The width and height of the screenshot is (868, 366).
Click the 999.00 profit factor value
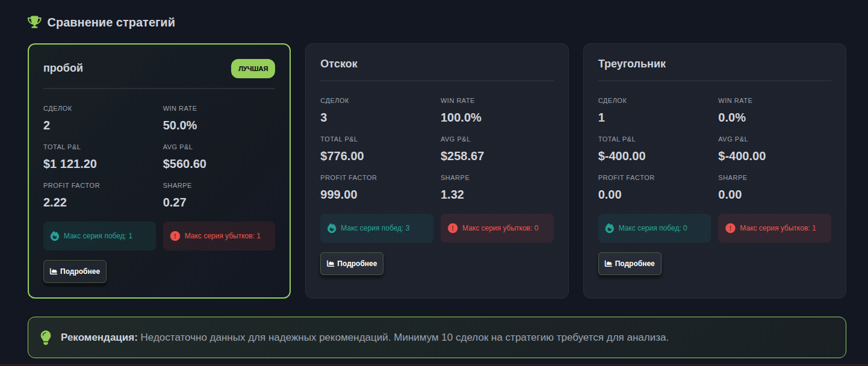click(339, 194)
